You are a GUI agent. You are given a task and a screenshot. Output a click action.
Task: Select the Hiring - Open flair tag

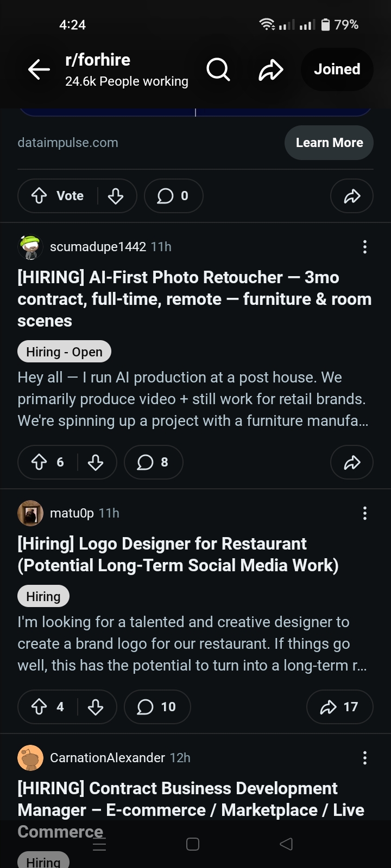(64, 352)
